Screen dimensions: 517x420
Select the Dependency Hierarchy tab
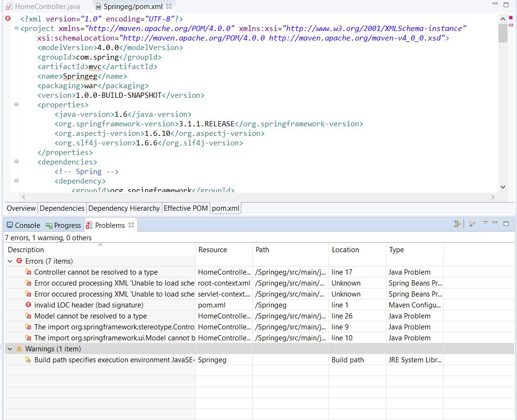[x=124, y=208]
